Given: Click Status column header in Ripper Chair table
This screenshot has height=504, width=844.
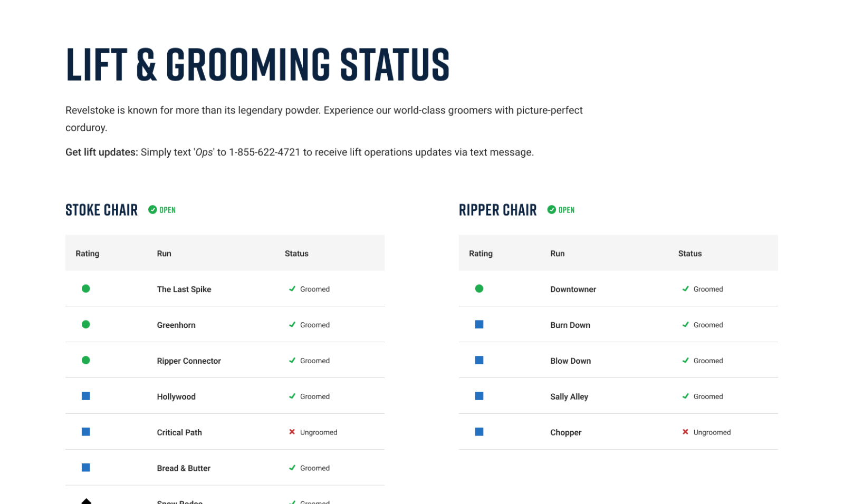Looking at the screenshot, I should pos(690,254).
